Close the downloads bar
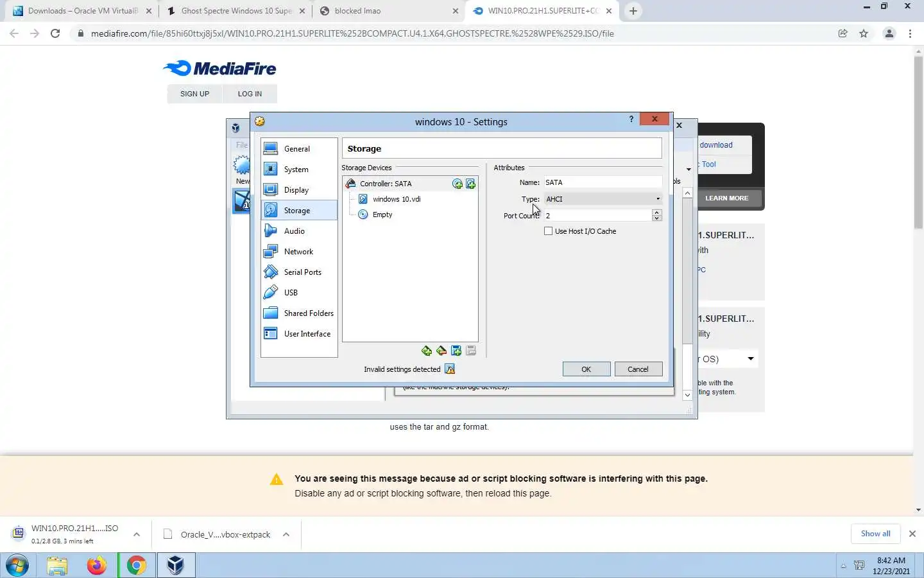Viewport: 924px width, 578px height. pos(912,534)
